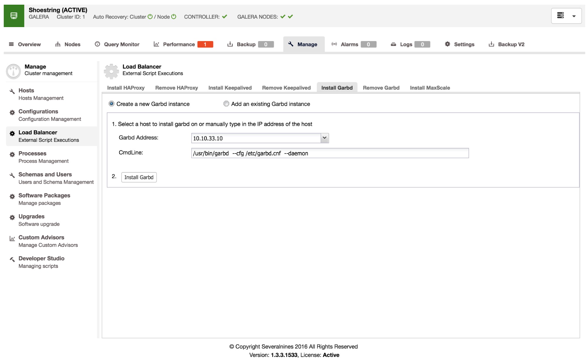Viewport: 588px width, 364px height.
Task: Click the Garbd Address field showing 10.10.33.10
Action: pos(256,138)
